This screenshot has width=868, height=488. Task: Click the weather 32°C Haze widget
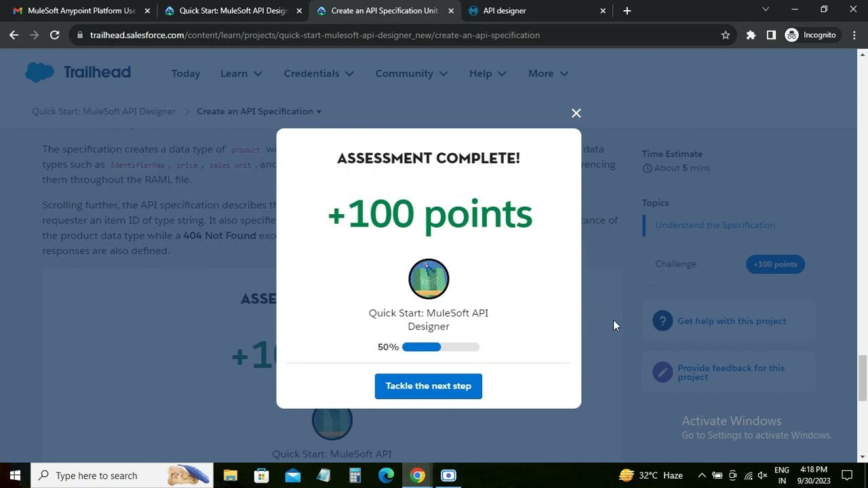[x=651, y=476]
